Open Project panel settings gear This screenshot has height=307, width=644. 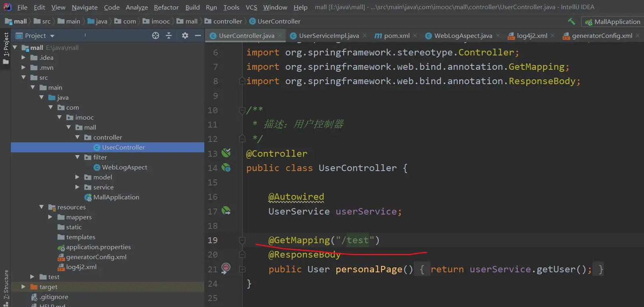tap(185, 35)
